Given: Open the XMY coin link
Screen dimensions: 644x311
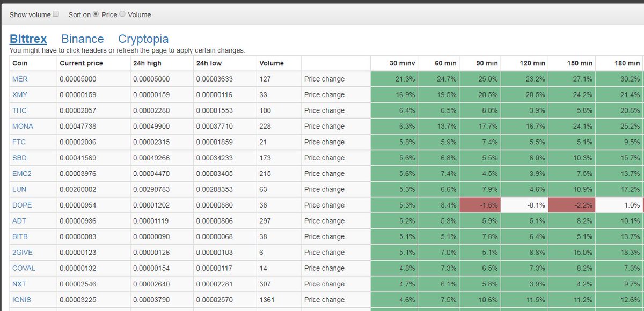Looking at the screenshot, I should click(20, 95).
